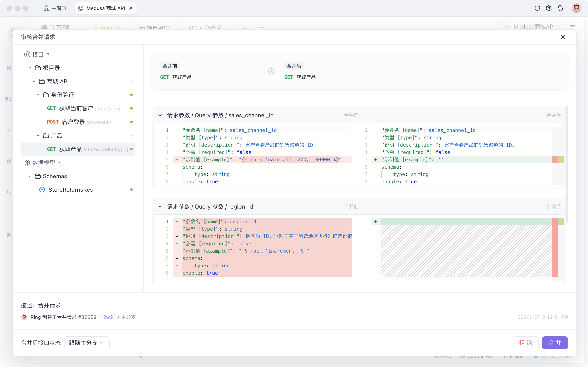Collapse the 根目录 folder
Image resolution: width=588 pixels, height=367 pixels.
coord(30,68)
